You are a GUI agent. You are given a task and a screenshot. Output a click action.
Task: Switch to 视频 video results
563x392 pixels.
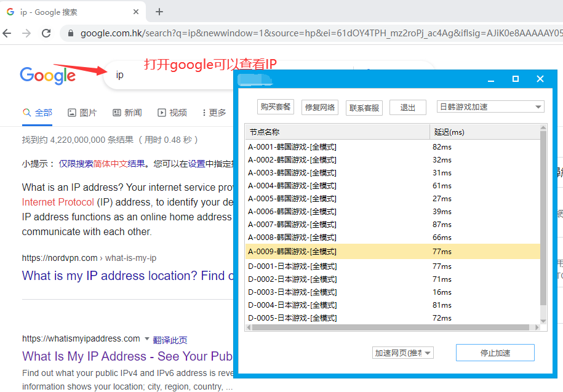172,113
